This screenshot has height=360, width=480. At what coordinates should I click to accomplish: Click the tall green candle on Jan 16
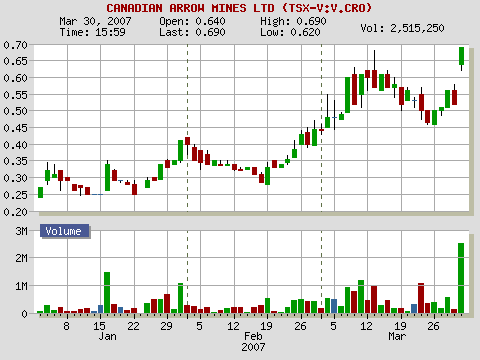(x=107, y=177)
